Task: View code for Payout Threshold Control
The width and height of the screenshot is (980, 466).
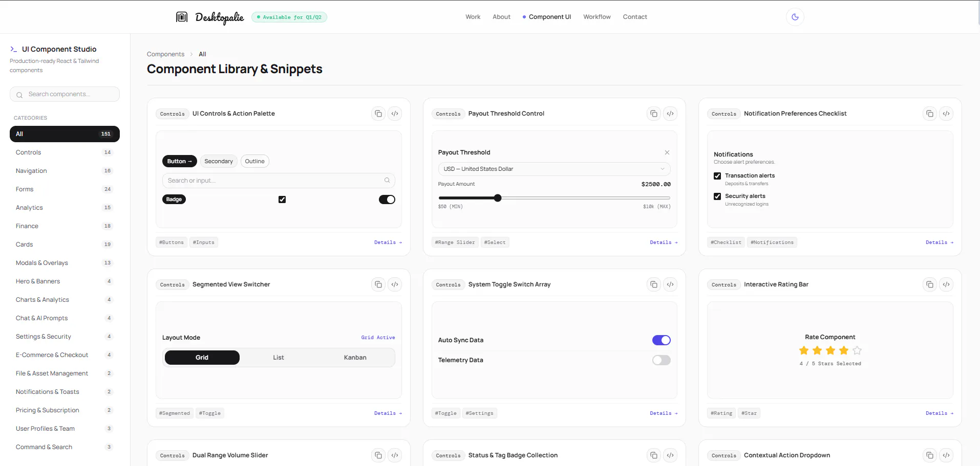Action: click(x=670, y=114)
